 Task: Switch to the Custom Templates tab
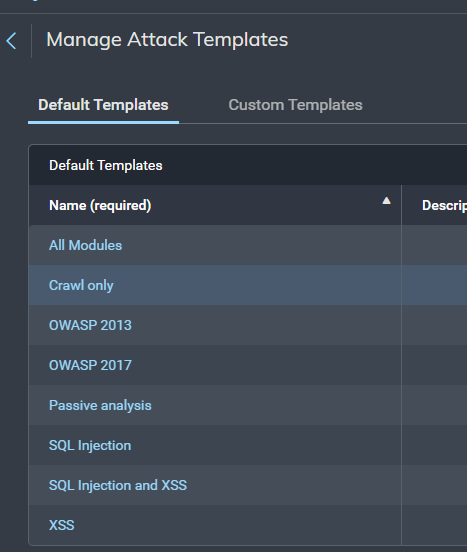click(295, 105)
